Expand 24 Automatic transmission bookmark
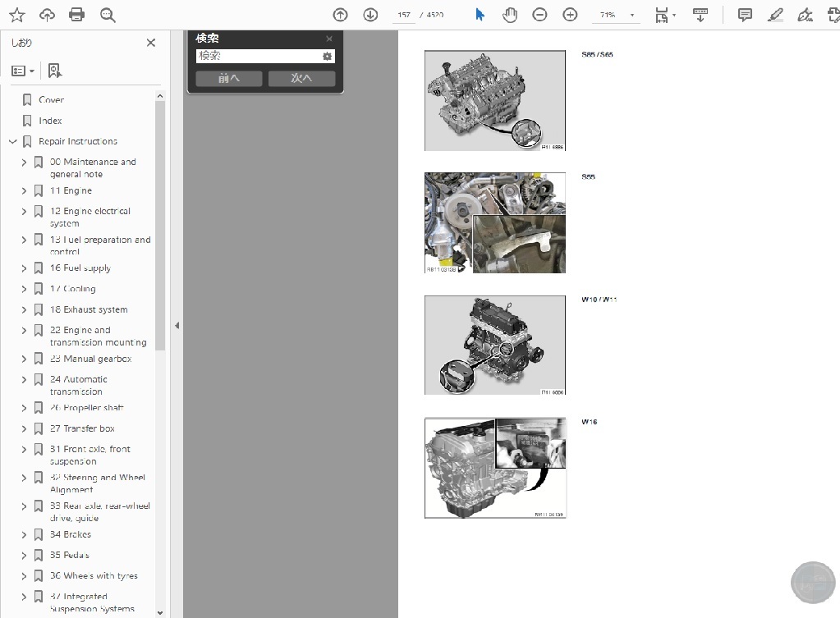 tap(24, 379)
